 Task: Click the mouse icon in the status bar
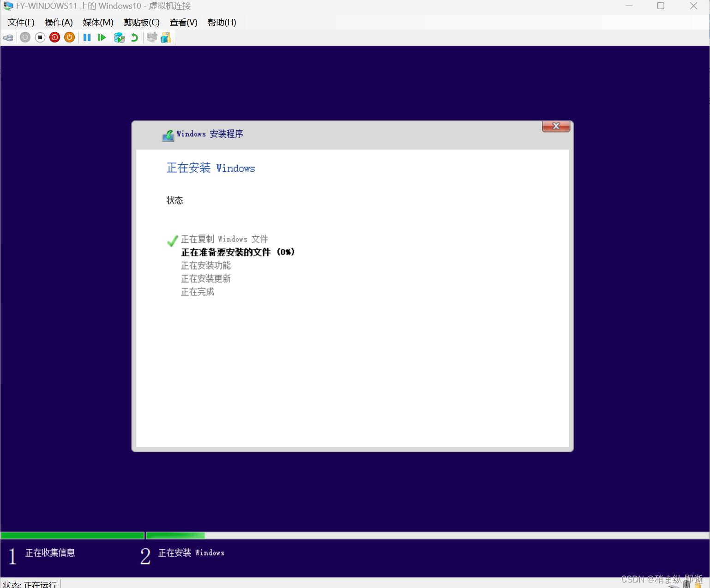click(686, 585)
